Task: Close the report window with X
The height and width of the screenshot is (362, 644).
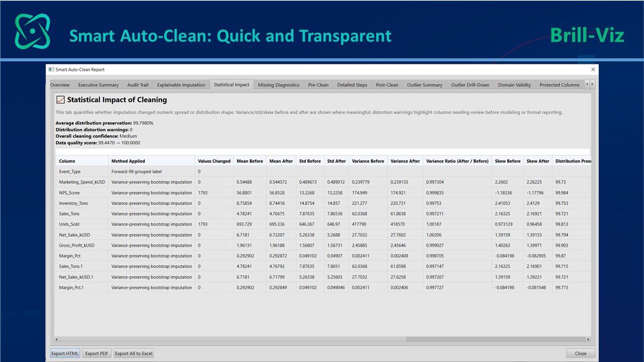Action: [x=593, y=69]
